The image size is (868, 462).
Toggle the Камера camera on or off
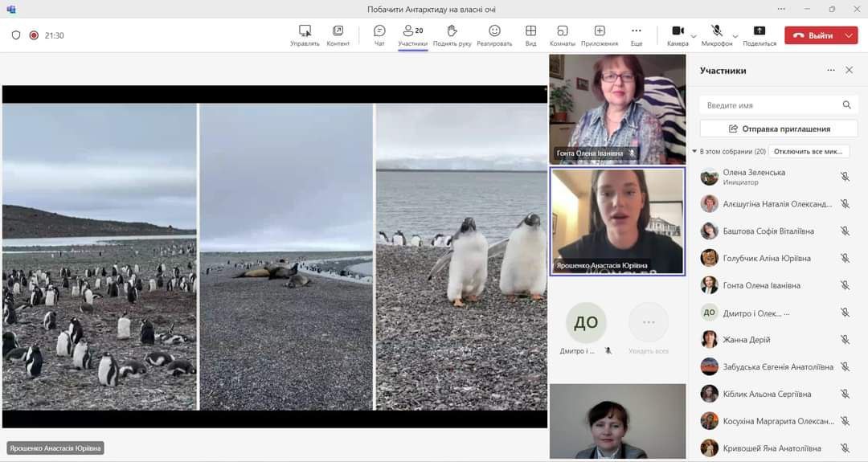[678, 32]
